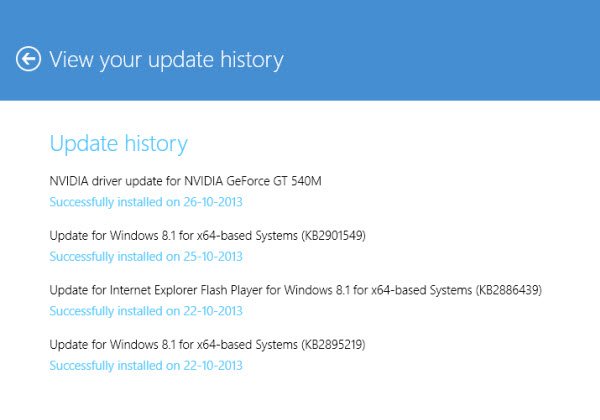Click the 'View your update history' title

(166, 60)
